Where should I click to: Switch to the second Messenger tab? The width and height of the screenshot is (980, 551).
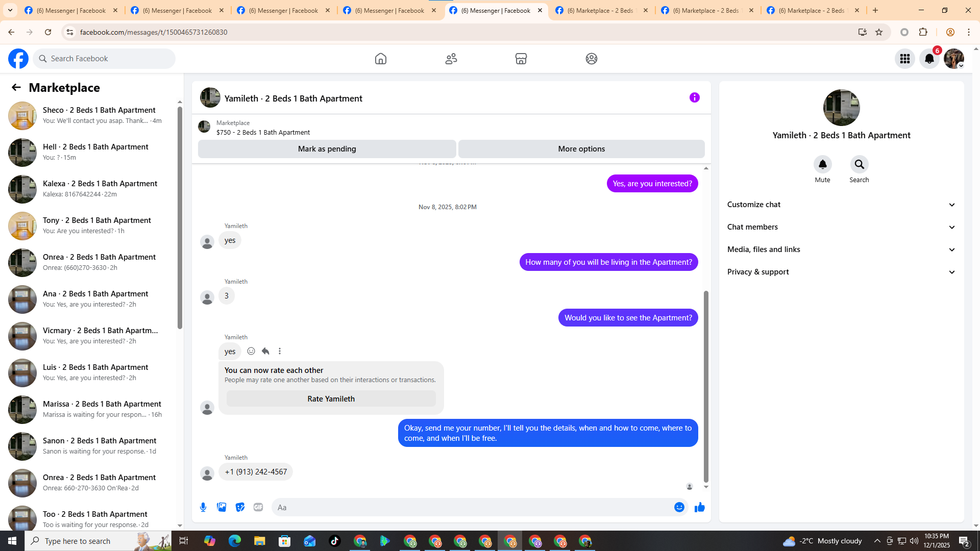178,10
